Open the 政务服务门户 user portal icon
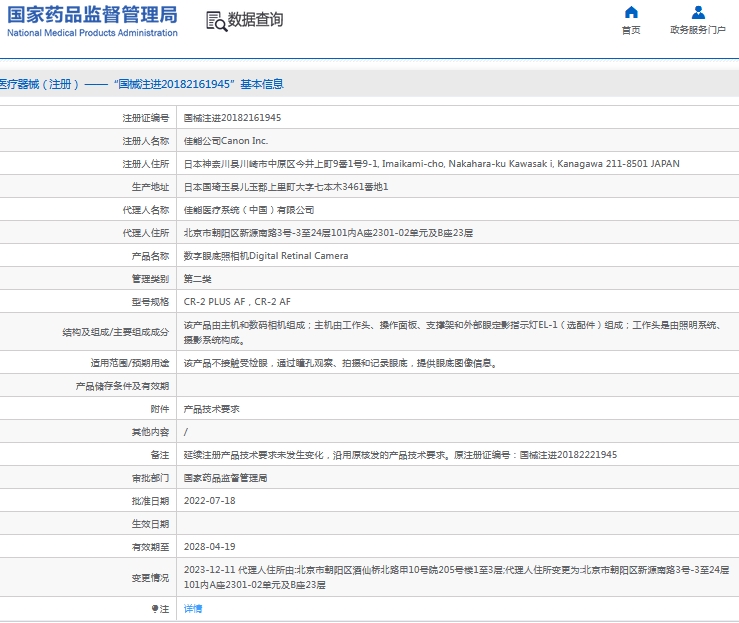 [698, 12]
